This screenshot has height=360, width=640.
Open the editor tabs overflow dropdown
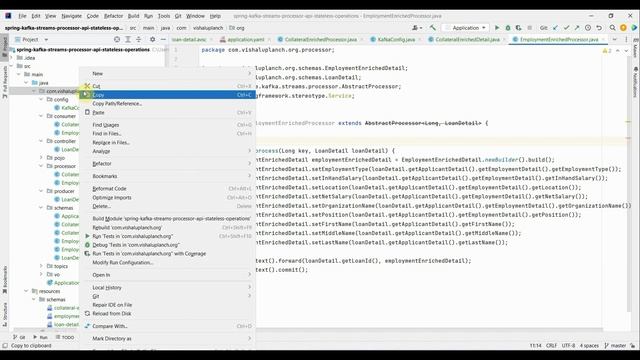(615, 40)
